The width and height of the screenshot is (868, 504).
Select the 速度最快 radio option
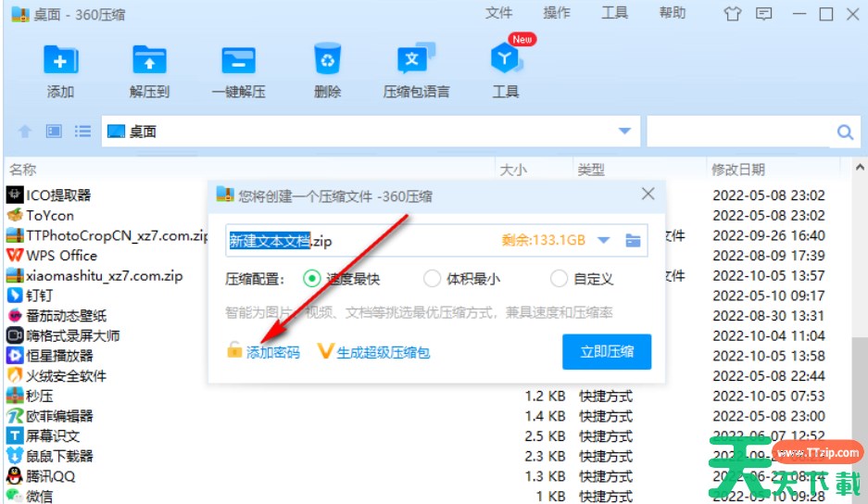(x=312, y=278)
